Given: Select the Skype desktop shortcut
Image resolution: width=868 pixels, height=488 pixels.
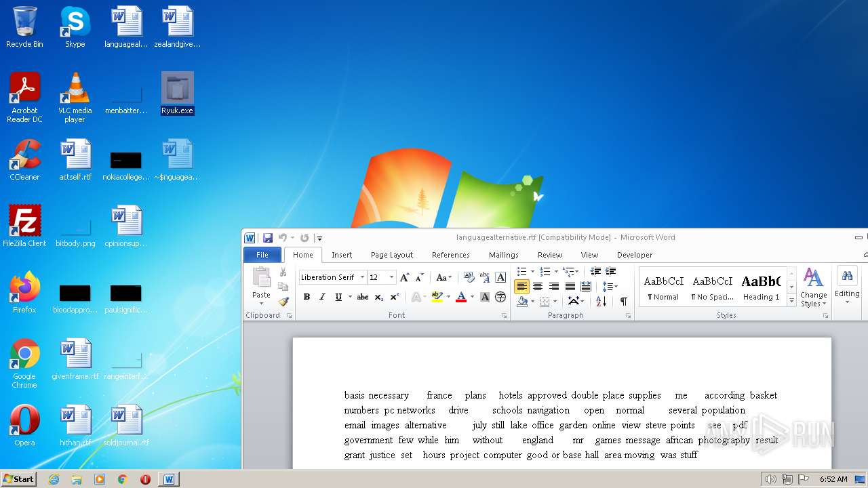Looking at the screenshot, I should pos(75,27).
